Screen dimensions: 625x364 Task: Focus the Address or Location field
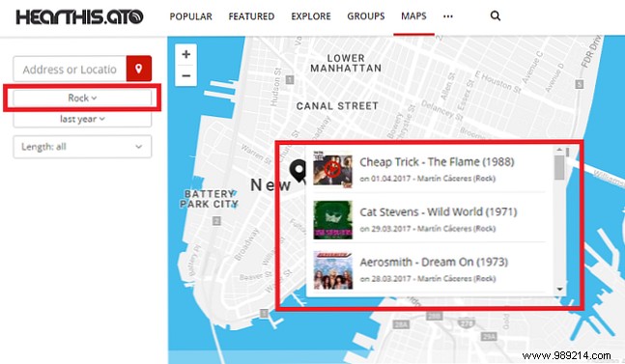click(70, 69)
